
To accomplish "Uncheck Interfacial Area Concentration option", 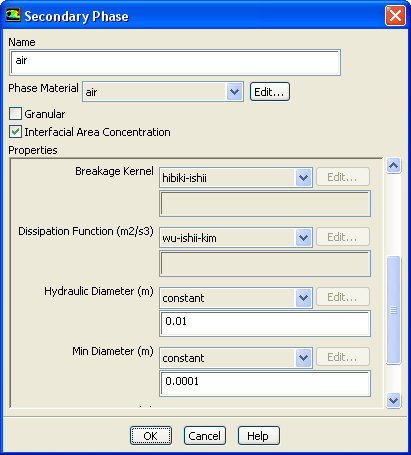I will 15,132.
